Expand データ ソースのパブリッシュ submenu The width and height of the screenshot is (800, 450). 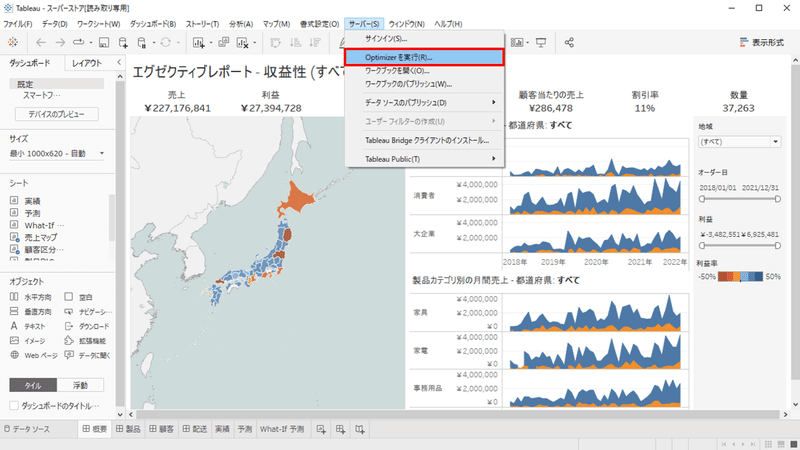click(429, 103)
